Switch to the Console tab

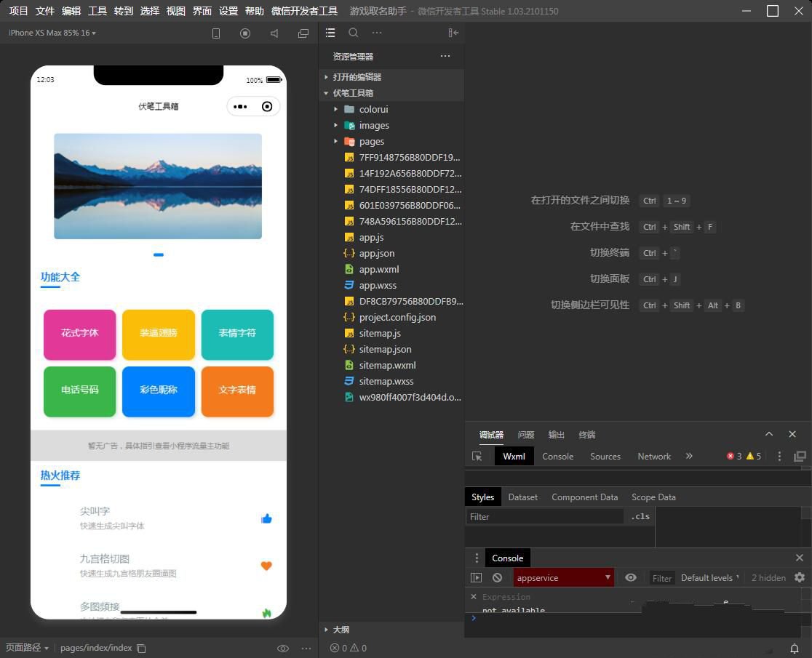pos(558,457)
